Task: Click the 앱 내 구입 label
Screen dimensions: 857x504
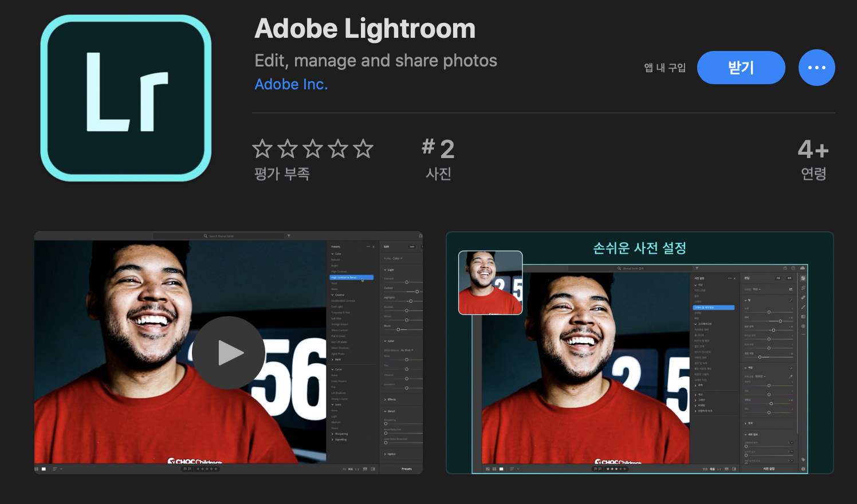Action: coord(665,68)
